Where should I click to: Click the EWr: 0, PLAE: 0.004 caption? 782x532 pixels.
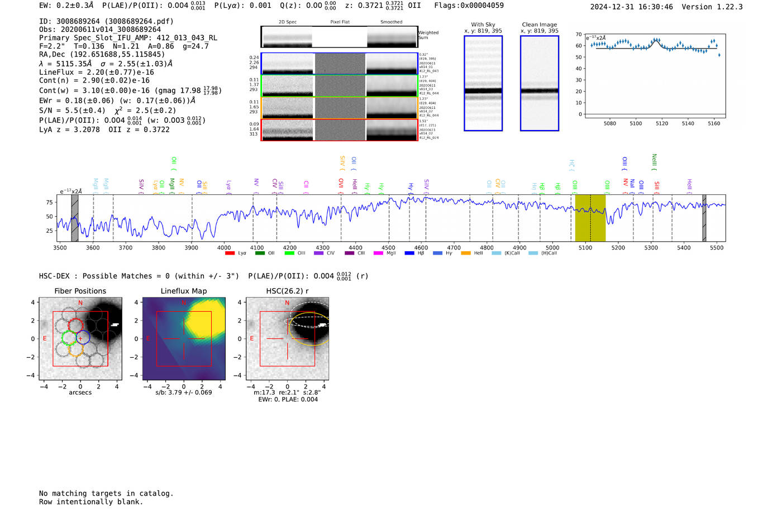(x=288, y=400)
